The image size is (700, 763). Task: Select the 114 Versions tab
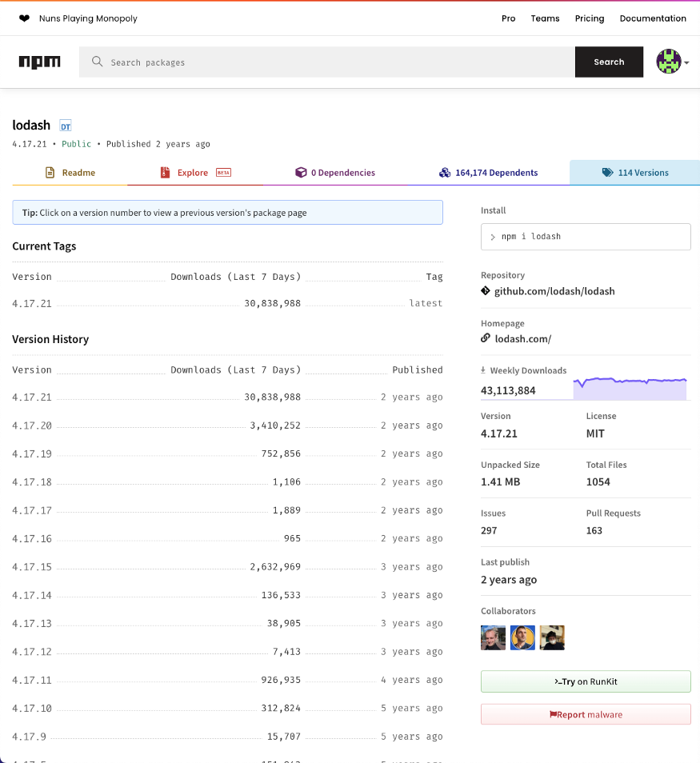tap(634, 173)
